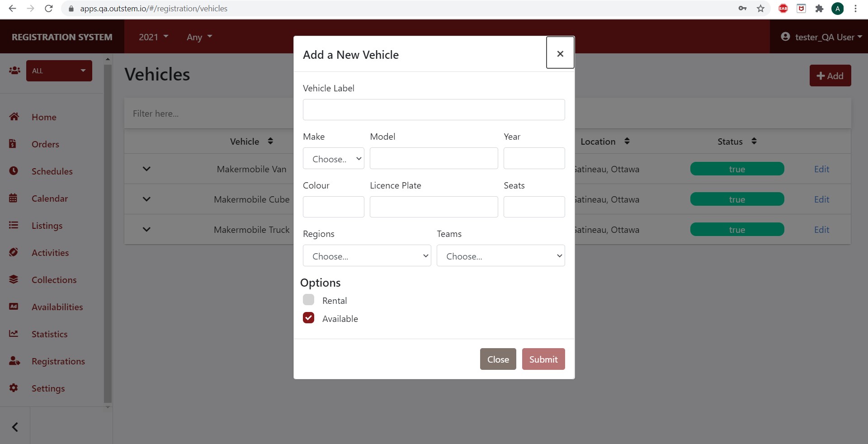868x444 pixels.
Task: Uncheck the Available checkbox
Action: click(308, 318)
